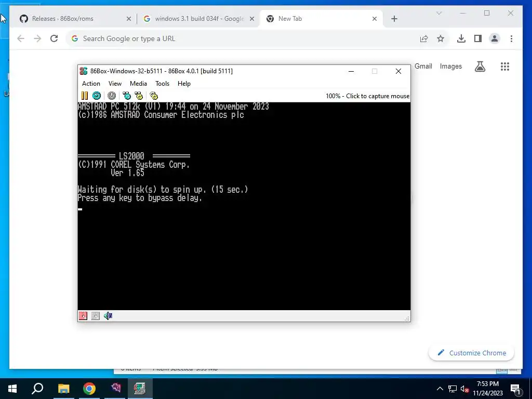Pause the 86Box emulation
The image size is (532, 399).
tap(85, 96)
